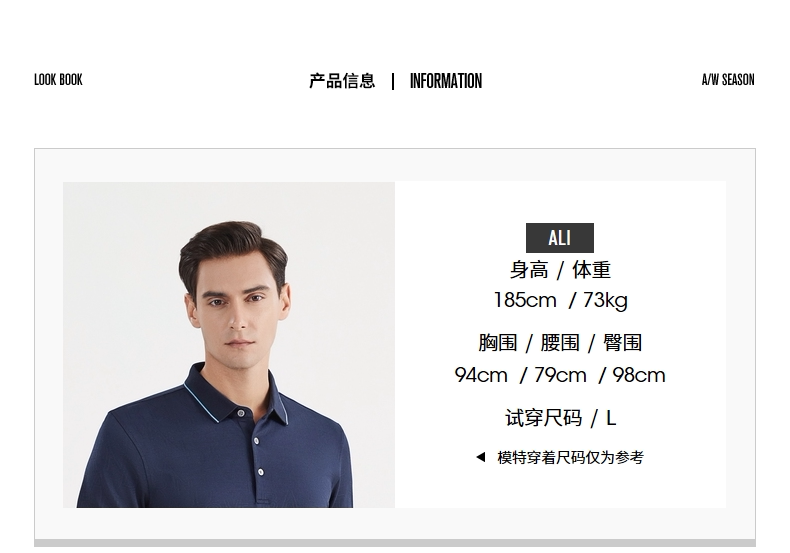This screenshot has height=553, width=790.
Task: Click the 身高 / 体重 label
Action: (x=560, y=270)
